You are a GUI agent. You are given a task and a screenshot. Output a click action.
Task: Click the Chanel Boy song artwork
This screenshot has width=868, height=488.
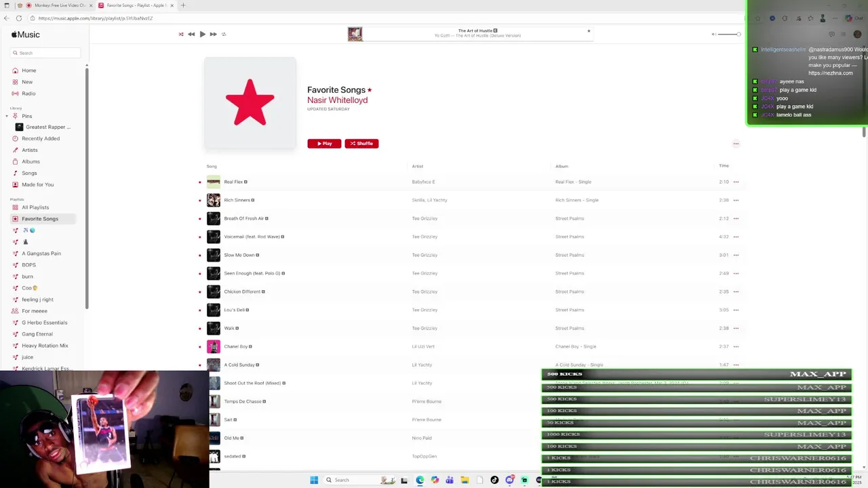tap(214, 346)
